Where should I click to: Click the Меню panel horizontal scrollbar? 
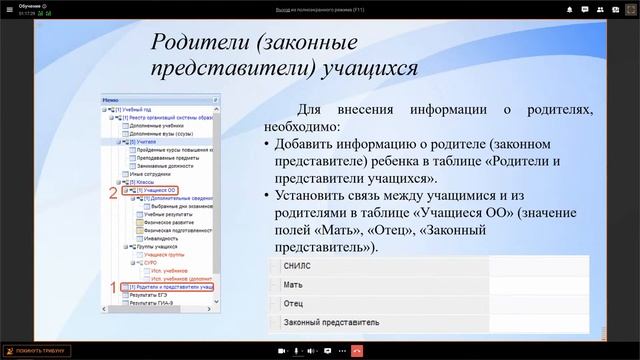click(144, 309)
